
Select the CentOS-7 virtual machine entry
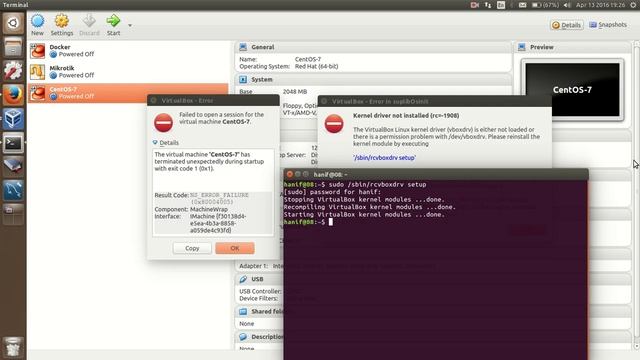click(128, 93)
